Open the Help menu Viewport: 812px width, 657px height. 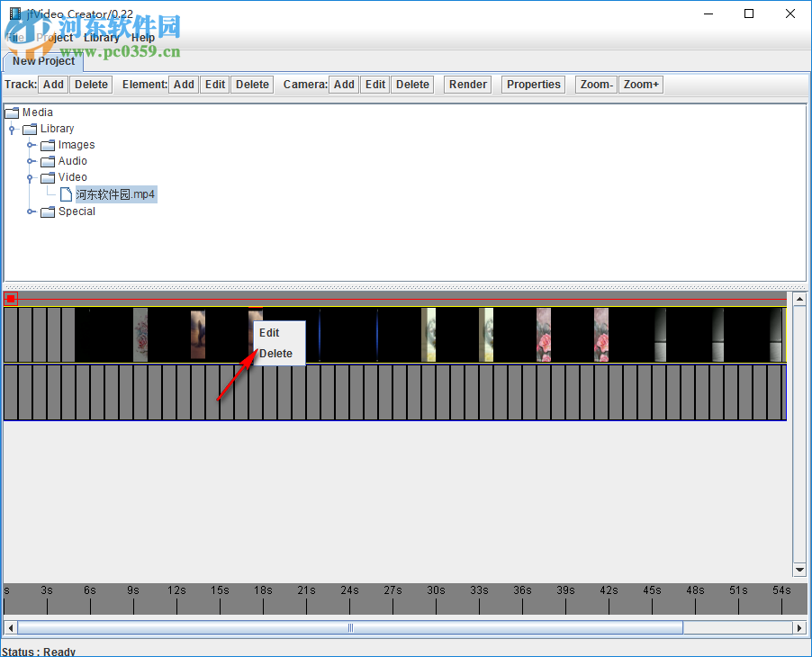point(142,38)
